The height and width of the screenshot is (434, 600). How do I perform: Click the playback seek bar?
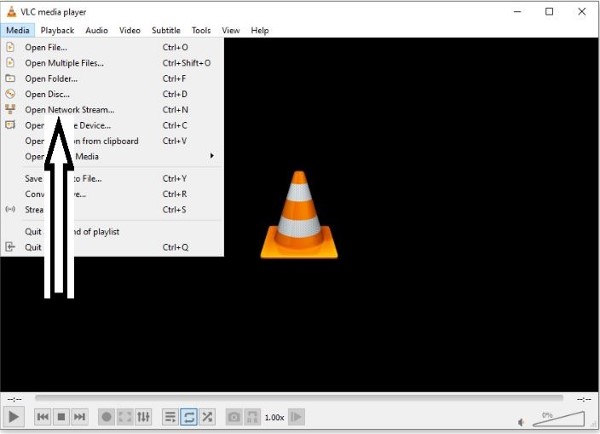299,398
